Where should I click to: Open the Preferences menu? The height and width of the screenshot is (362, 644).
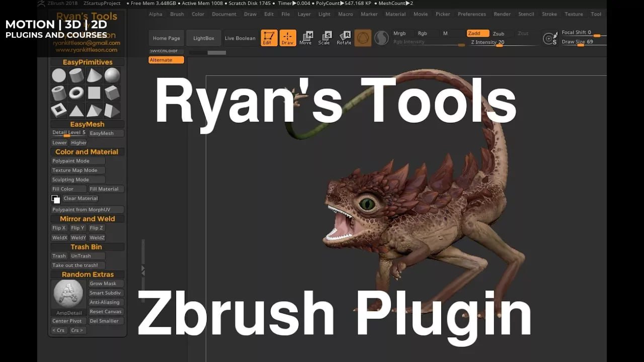pos(472,14)
